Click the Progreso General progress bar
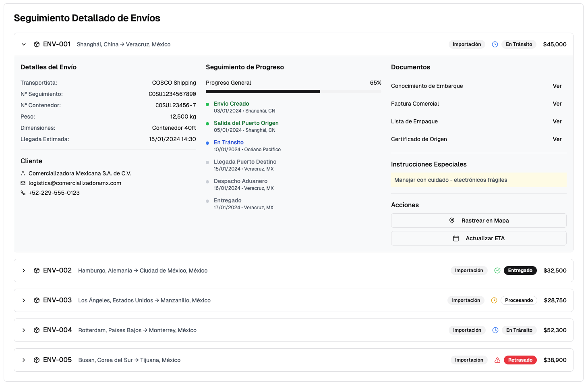The image size is (588, 385). pyautogui.click(x=293, y=92)
